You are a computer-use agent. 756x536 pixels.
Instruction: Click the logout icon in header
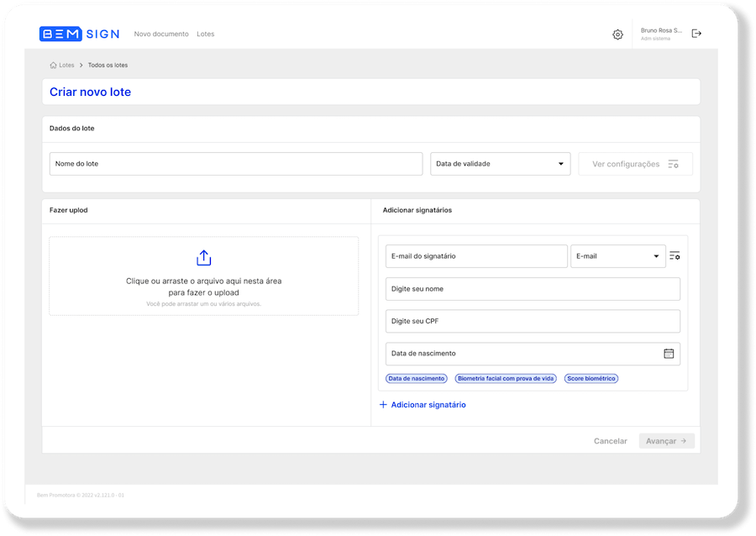tap(696, 34)
